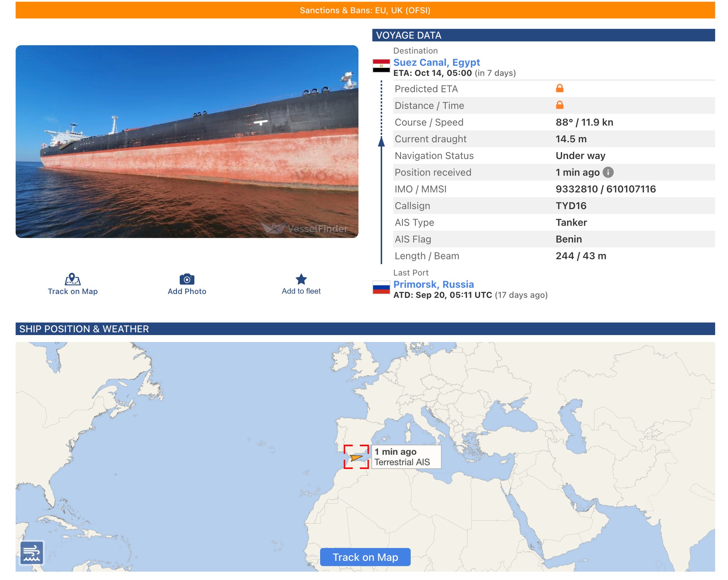Screen dimensions: 728x580
Task: Click the Add Photo camera icon
Action: (187, 279)
